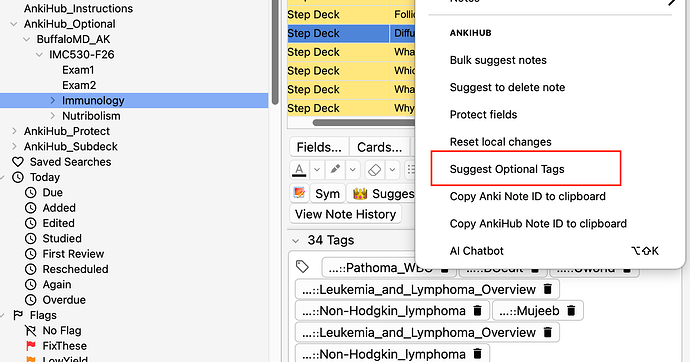690x362 pixels.
Task: Click the Mujeeb tag label
Action: tap(529, 311)
